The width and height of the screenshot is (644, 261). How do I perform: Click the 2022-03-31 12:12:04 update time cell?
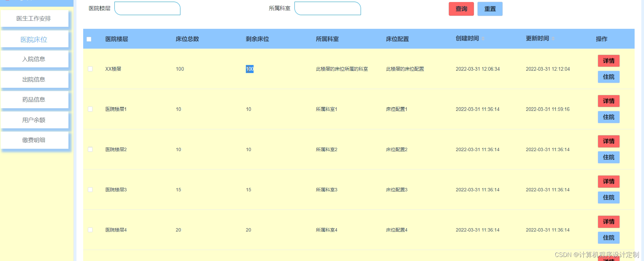548,69
